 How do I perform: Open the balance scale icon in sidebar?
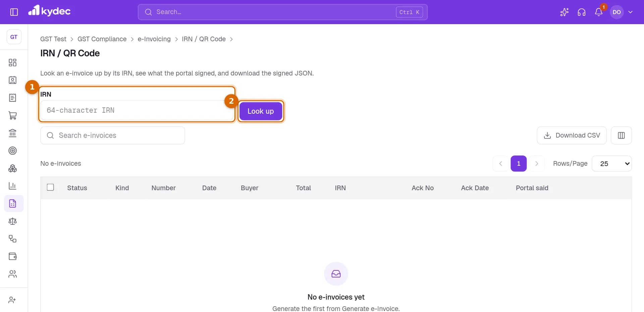point(13,221)
